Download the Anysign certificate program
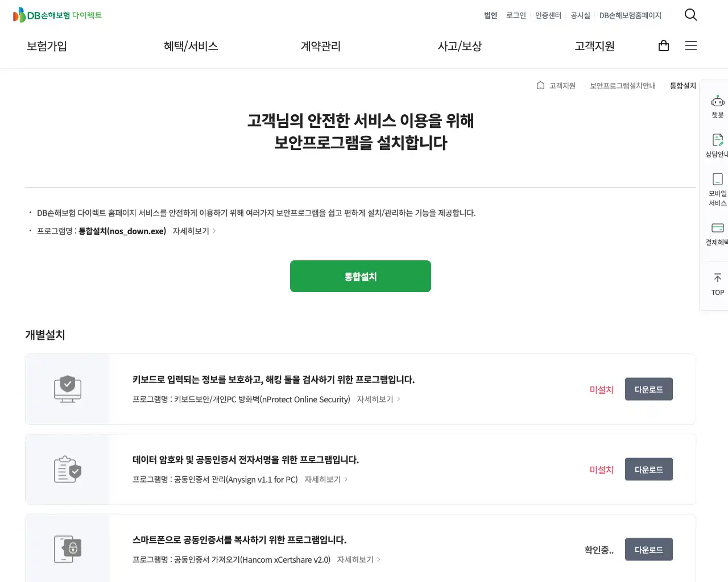This screenshot has width=728, height=582. [x=648, y=469]
